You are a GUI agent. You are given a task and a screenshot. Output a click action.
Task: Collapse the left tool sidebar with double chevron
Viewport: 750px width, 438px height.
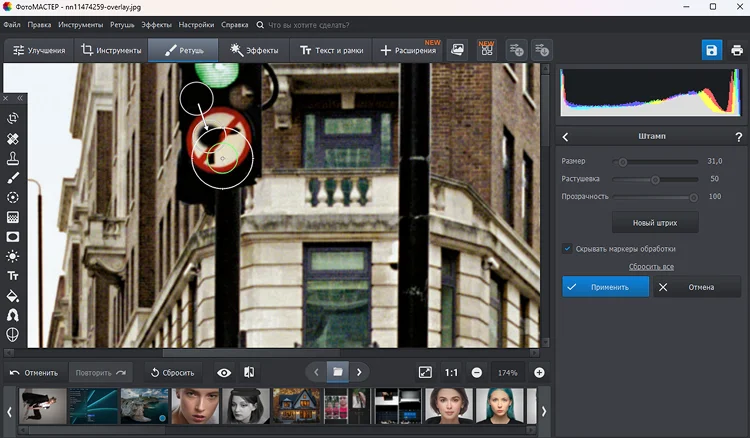(x=20, y=98)
